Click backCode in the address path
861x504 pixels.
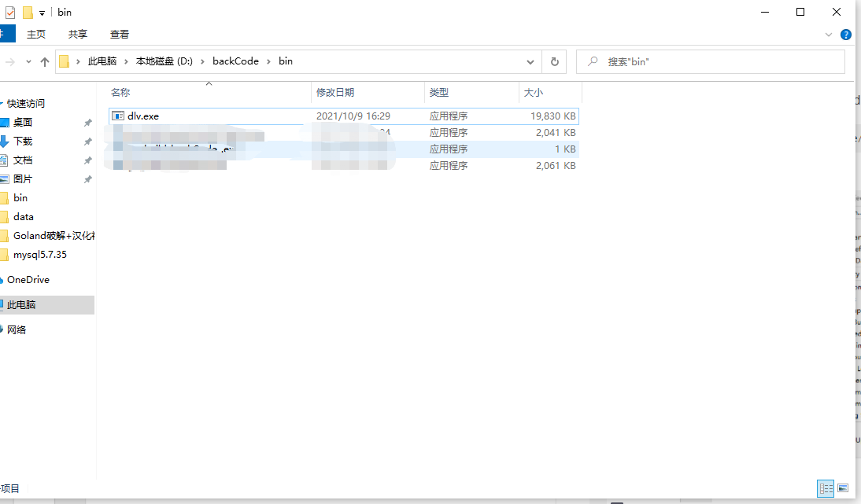pyautogui.click(x=235, y=61)
